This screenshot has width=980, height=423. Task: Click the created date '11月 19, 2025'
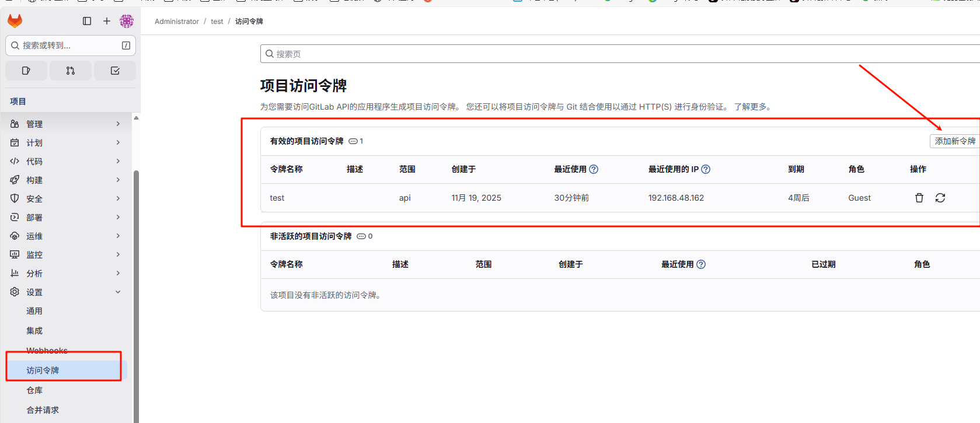[476, 198]
